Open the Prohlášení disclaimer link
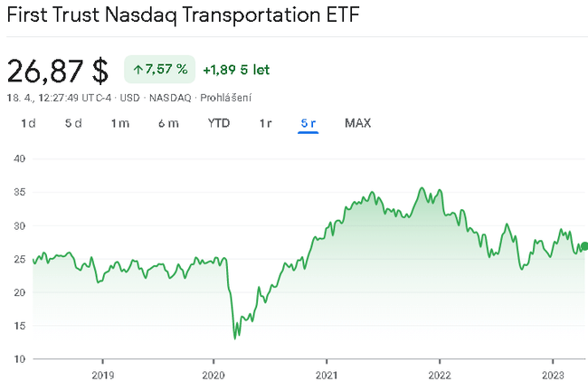 coord(225,98)
